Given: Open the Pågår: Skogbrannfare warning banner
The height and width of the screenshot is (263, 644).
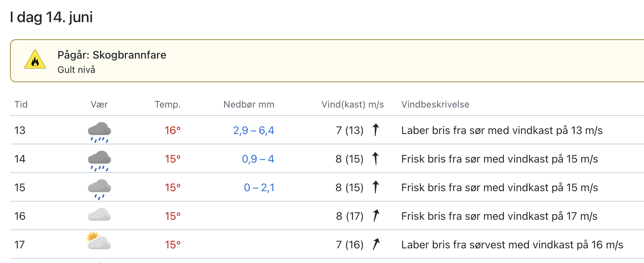Looking at the screenshot, I should coord(327,61).
